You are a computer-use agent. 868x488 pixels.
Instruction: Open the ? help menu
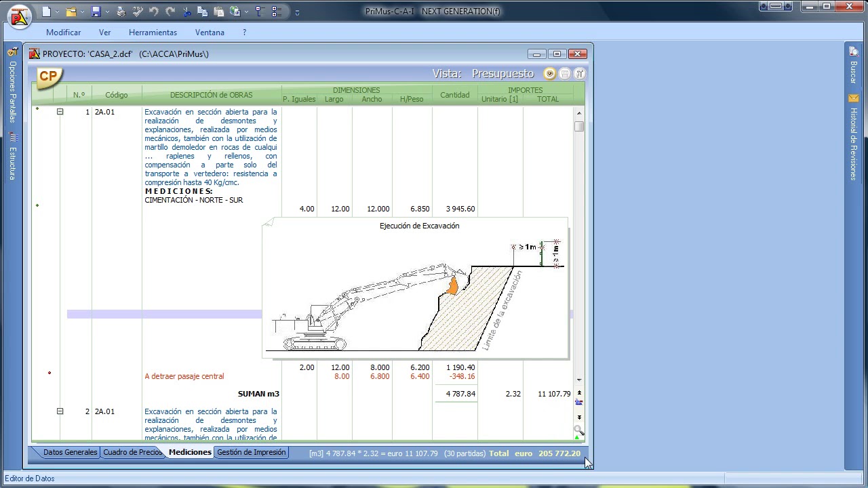pos(244,33)
